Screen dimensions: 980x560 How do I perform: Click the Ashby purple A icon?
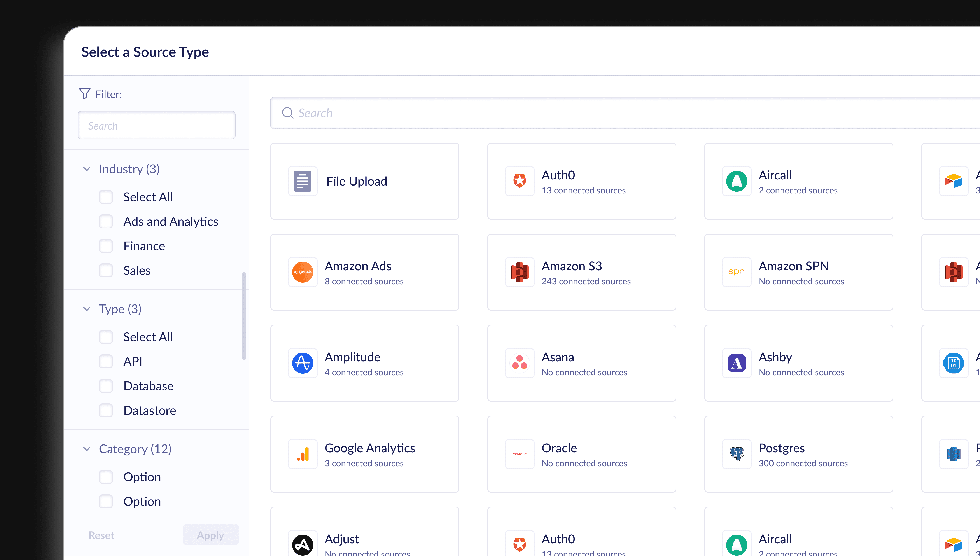pyautogui.click(x=736, y=363)
